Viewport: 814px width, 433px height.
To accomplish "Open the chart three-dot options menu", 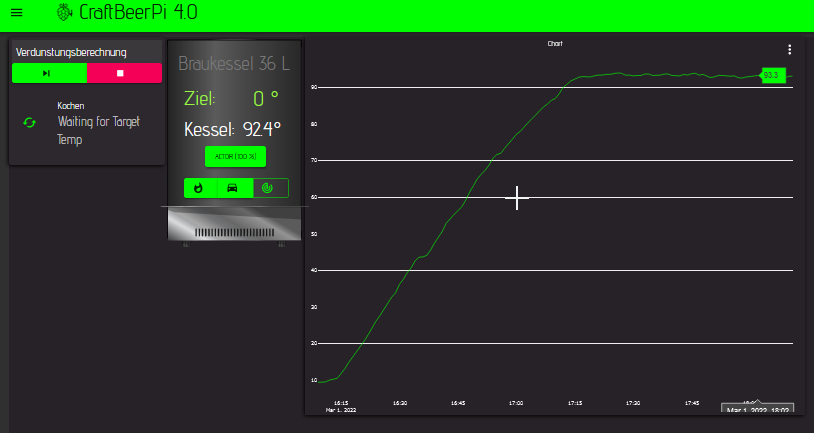I will point(790,49).
